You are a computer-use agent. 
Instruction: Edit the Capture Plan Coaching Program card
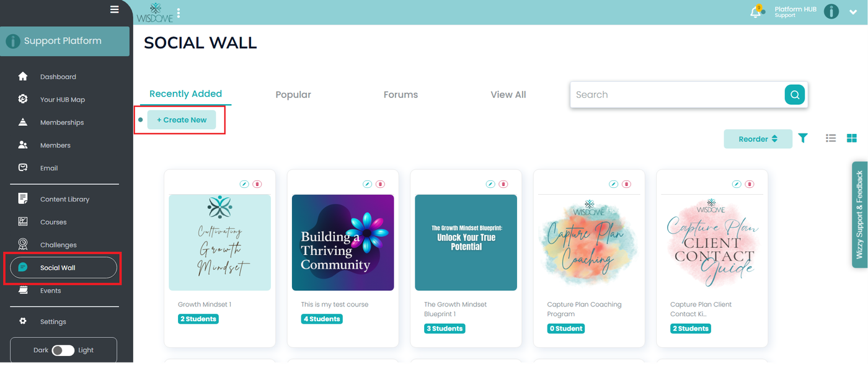[x=613, y=184]
